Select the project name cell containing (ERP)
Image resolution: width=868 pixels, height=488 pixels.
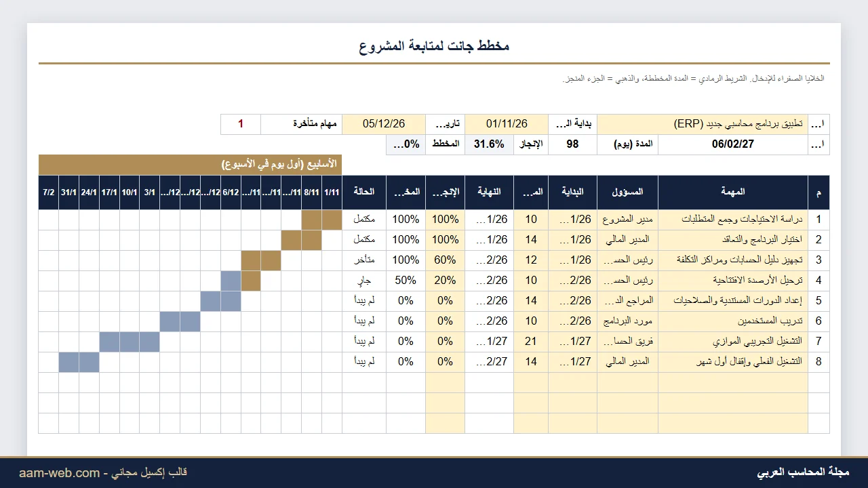tap(703, 124)
